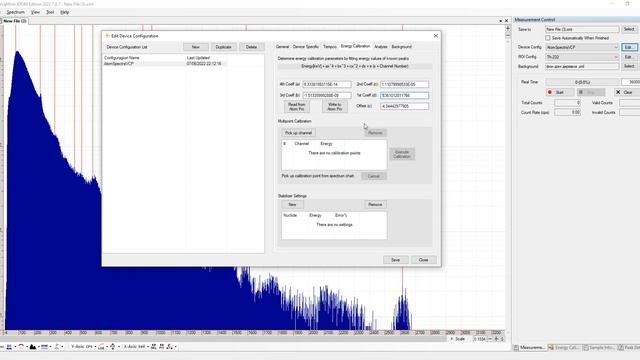
Task: Click the dialog Save button
Action: coord(396,260)
